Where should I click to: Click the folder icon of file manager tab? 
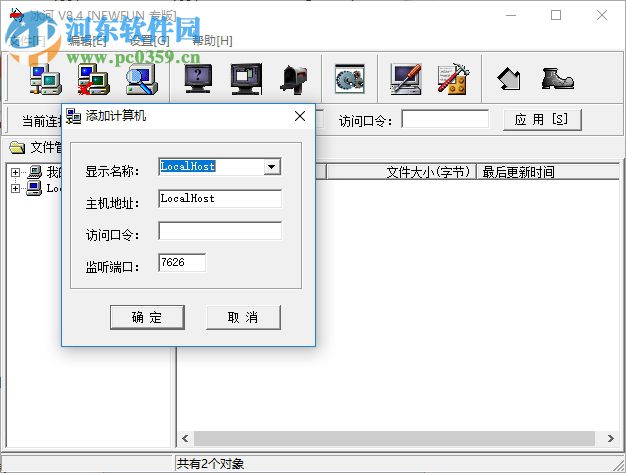click(17, 147)
